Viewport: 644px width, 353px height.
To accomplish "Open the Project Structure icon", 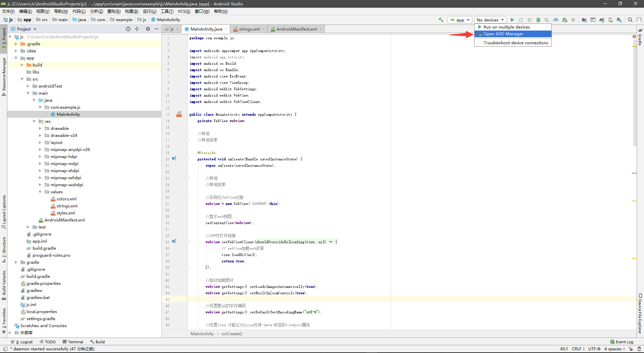I will click(x=584, y=20).
